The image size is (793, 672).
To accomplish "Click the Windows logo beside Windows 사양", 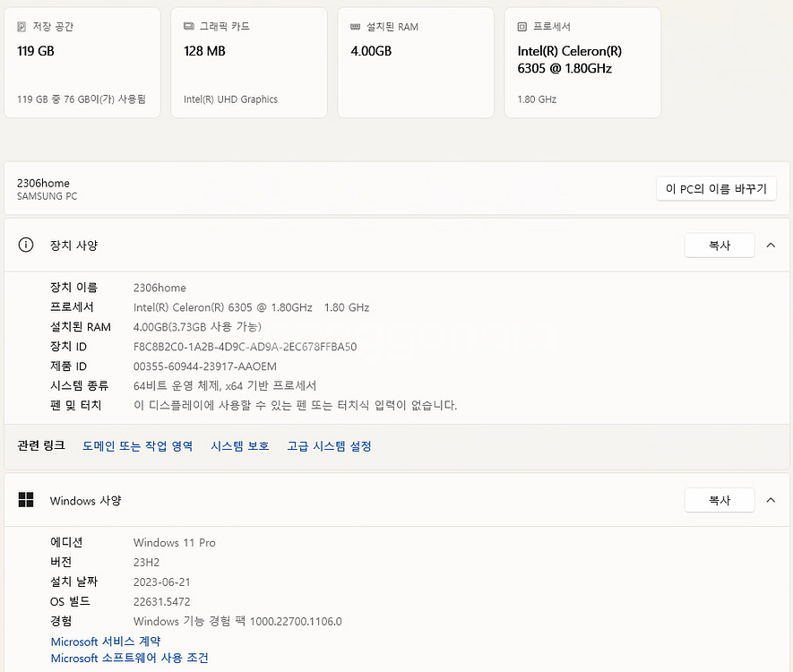I will (24, 500).
